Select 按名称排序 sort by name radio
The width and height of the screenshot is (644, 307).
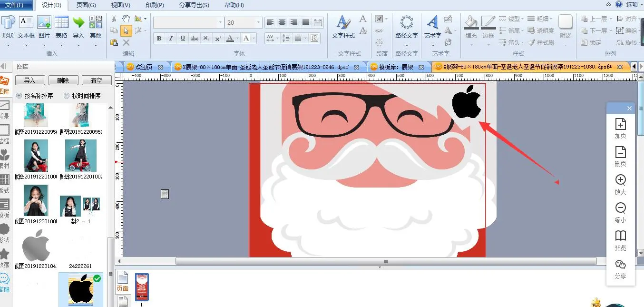[x=19, y=96]
